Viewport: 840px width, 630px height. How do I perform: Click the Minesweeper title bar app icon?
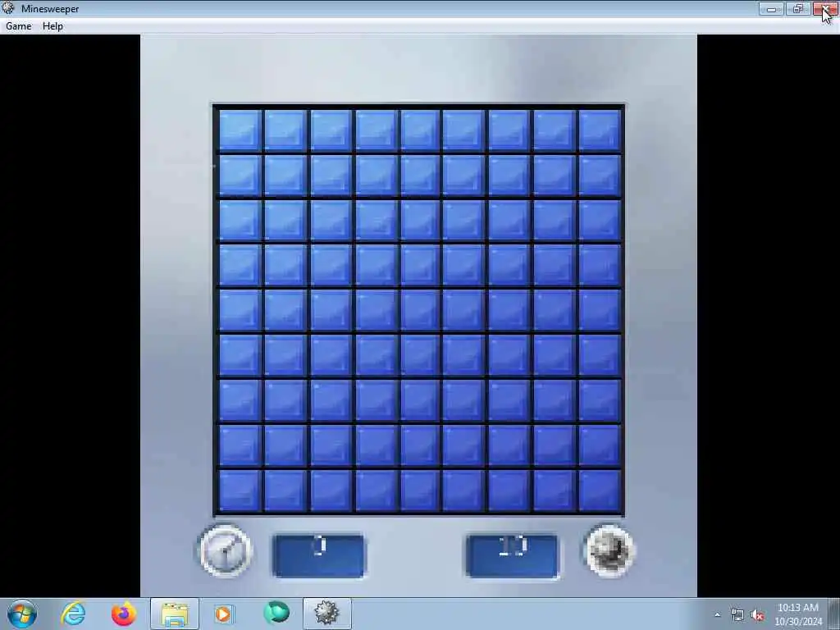coord(8,8)
